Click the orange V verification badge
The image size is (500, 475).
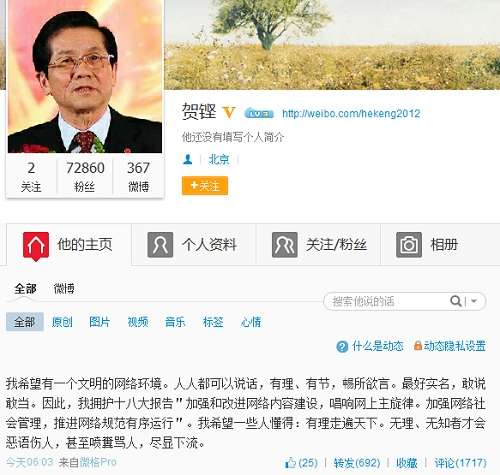click(229, 112)
